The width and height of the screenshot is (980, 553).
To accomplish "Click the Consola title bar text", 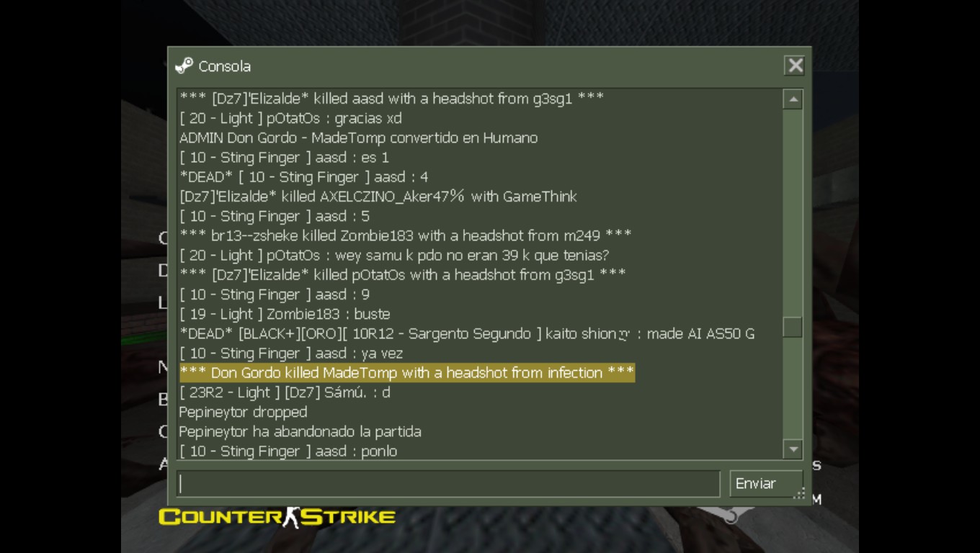I will [x=225, y=66].
